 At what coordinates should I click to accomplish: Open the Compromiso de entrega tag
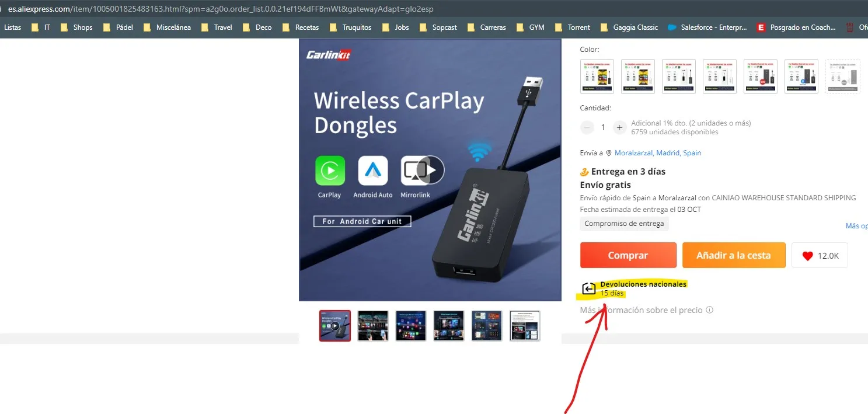[x=624, y=224]
